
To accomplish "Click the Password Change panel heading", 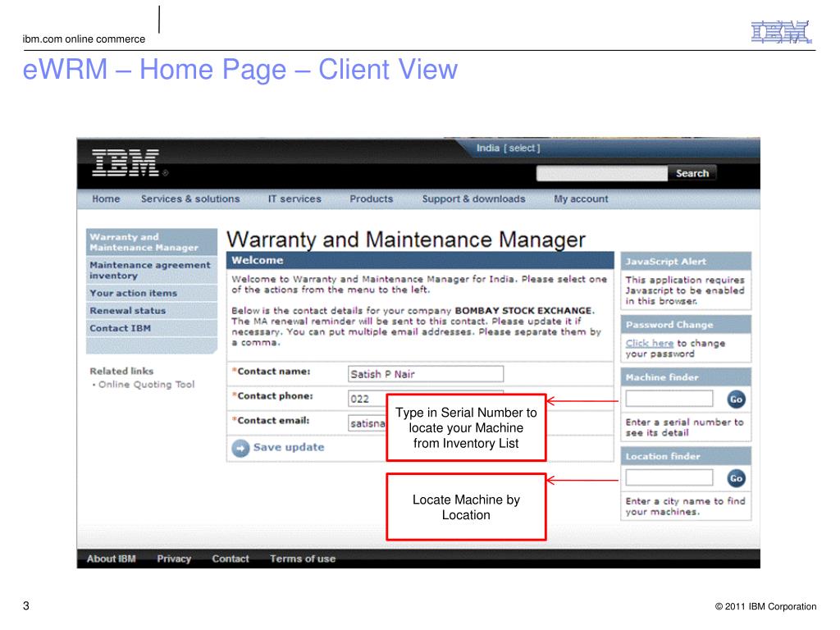I will tap(686, 325).
